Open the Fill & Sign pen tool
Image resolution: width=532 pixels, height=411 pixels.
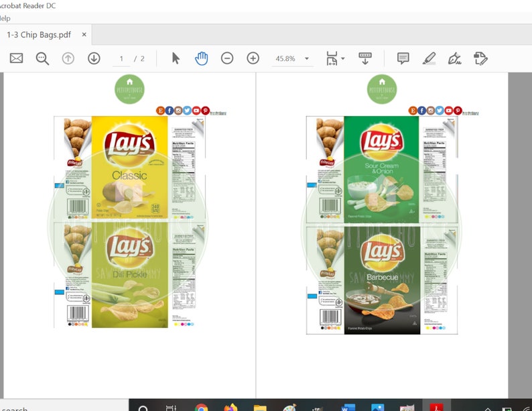(x=455, y=58)
